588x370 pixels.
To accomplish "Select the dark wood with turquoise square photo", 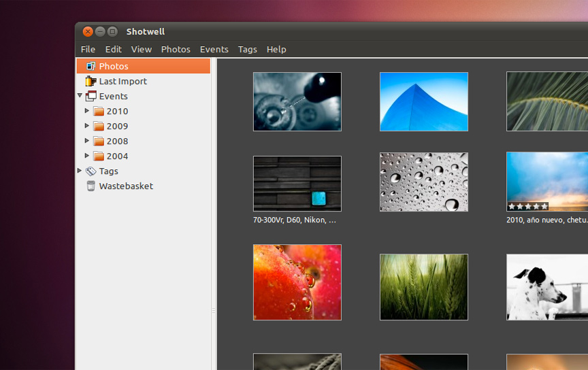I will [297, 184].
